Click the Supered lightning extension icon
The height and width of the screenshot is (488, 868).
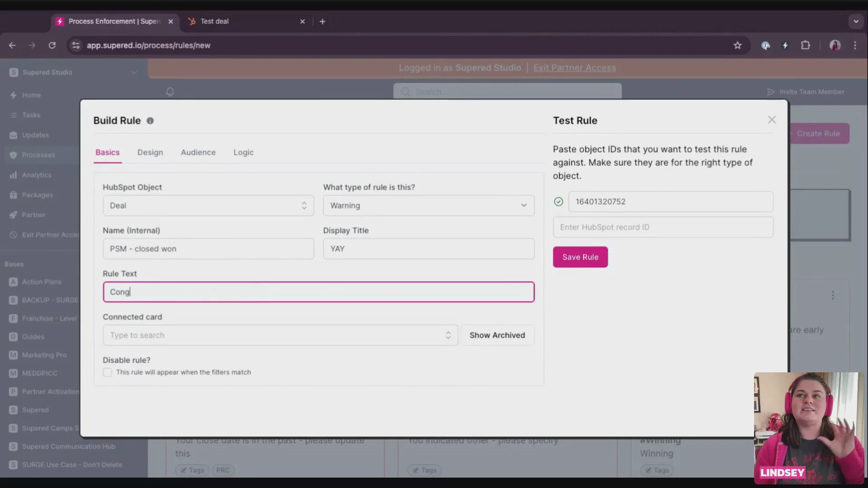click(x=785, y=45)
